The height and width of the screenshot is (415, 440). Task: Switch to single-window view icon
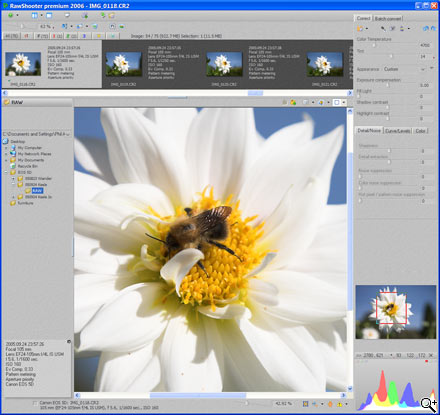(49, 15)
